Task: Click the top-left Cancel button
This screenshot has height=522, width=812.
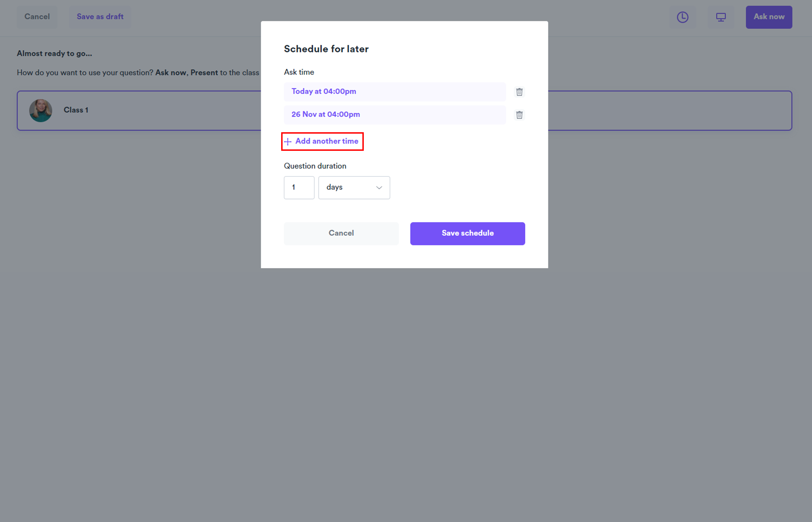Action: (x=37, y=17)
